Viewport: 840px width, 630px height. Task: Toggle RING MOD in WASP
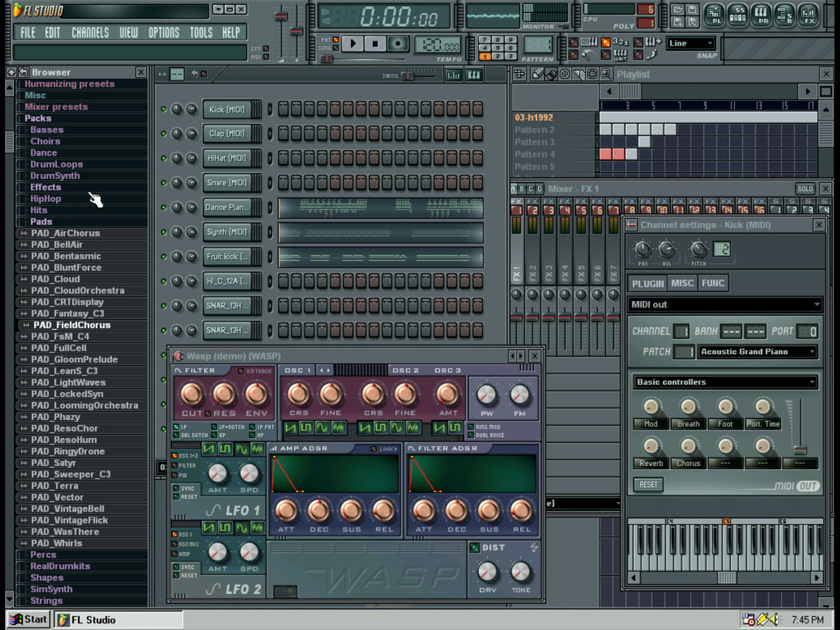(x=472, y=427)
